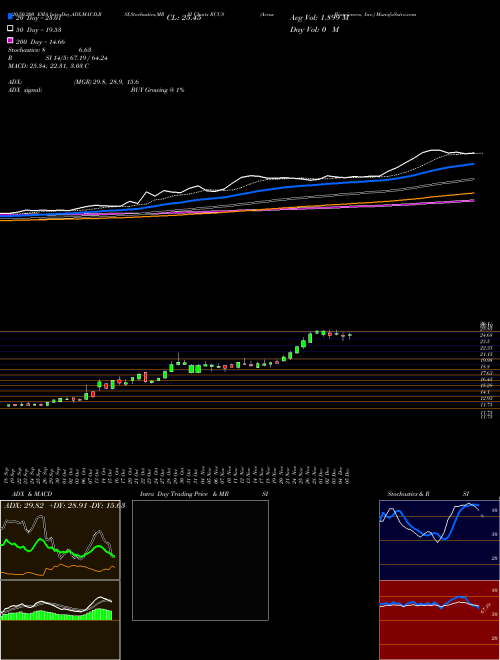This screenshot has width=500, height=660.
Task: Open the ADX indicator chart with green line
Action: pyautogui.click(x=60, y=540)
